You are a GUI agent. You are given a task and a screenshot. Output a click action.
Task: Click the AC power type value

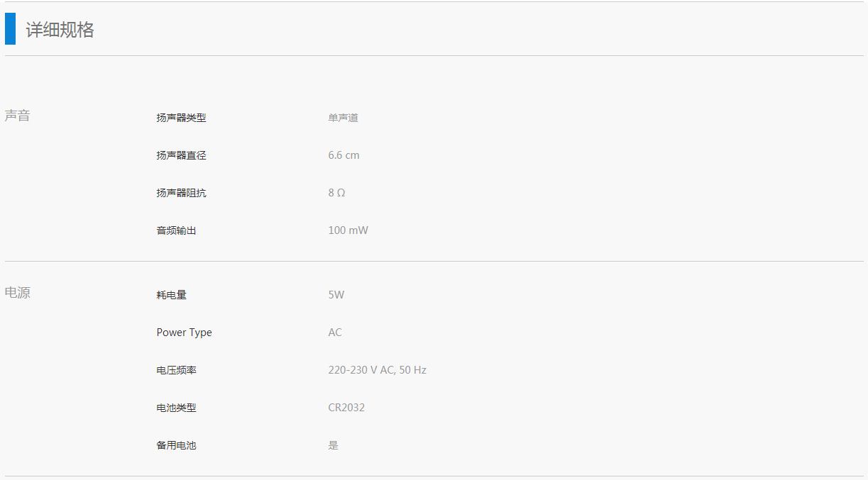(335, 333)
